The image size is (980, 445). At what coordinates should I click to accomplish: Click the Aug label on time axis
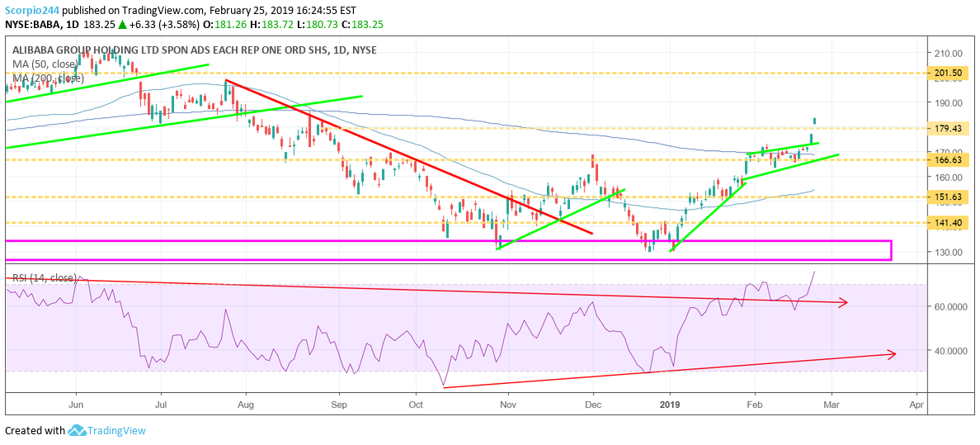[x=246, y=405]
